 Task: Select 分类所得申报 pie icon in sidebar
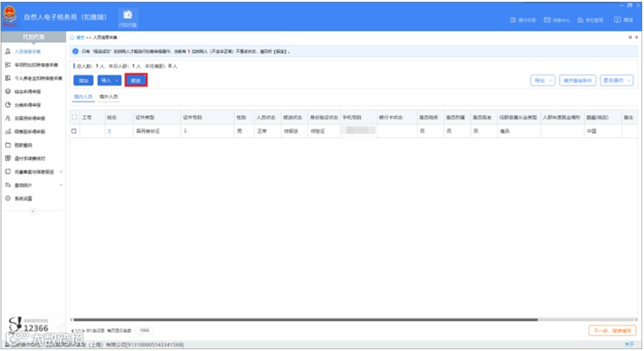click(x=8, y=104)
